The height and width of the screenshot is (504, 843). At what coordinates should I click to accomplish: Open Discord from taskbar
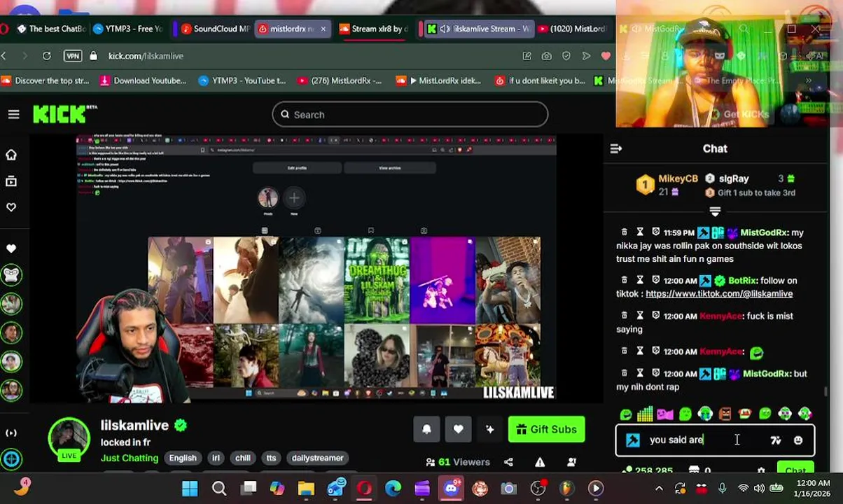pyautogui.click(x=451, y=488)
